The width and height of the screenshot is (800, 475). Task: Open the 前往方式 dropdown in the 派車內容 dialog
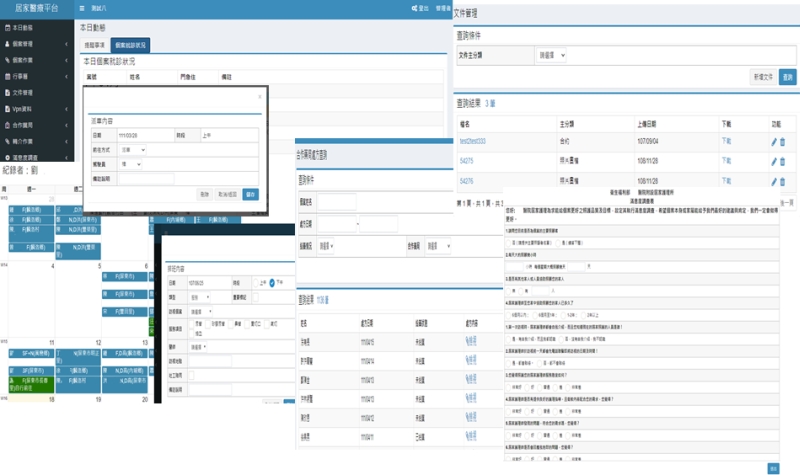pyautogui.click(x=133, y=149)
